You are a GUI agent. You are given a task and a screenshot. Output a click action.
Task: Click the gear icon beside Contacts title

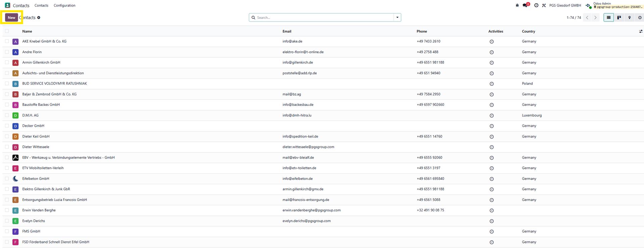point(39,17)
